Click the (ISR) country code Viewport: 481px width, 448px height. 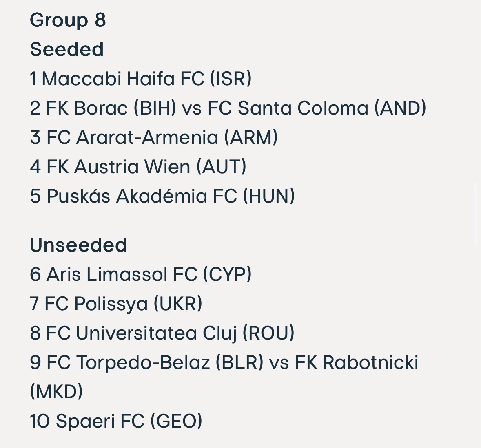pos(231,78)
